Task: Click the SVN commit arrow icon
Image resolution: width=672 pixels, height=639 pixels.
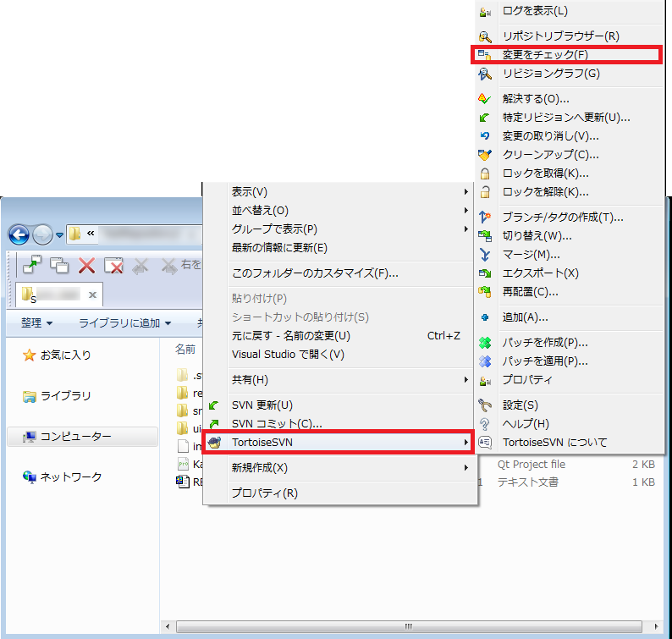Action: (214, 424)
